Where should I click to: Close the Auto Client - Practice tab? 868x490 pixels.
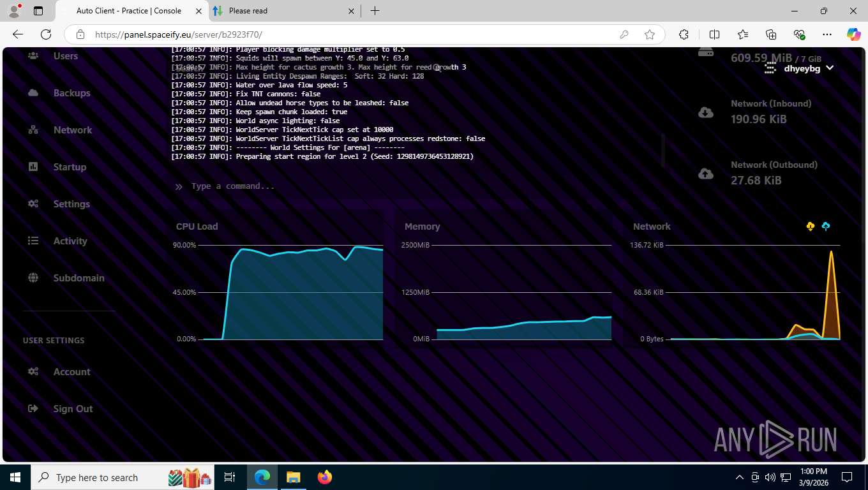tap(199, 11)
